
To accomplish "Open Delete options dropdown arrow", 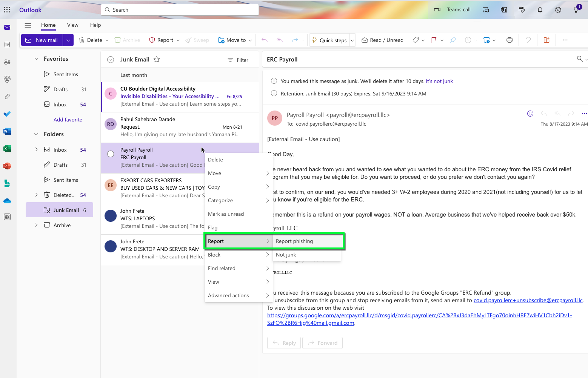I will point(107,40).
